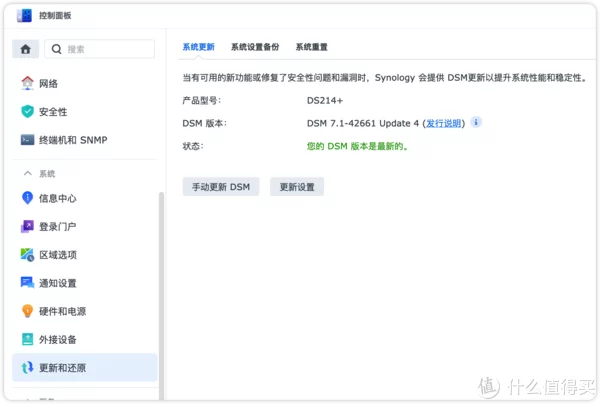This screenshot has height=404, width=600.
Task: Select the 控制面板 window title text
Action: point(55,15)
